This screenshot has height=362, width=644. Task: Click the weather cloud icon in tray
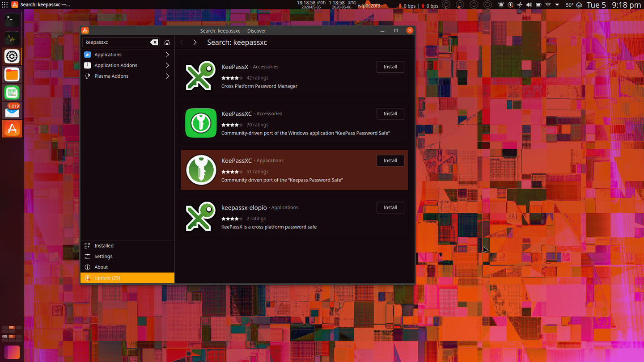click(579, 5)
